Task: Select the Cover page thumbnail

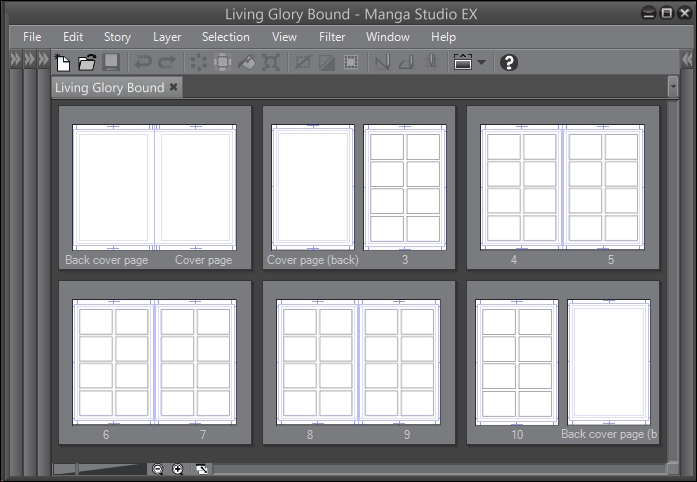Action: [x=196, y=187]
